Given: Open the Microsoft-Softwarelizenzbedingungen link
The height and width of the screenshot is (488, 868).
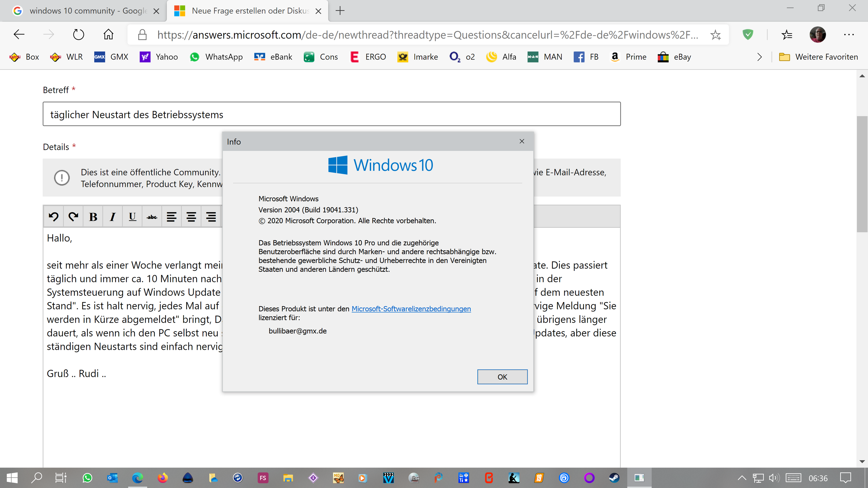Looking at the screenshot, I should pyautogui.click(x=411, y=308).
